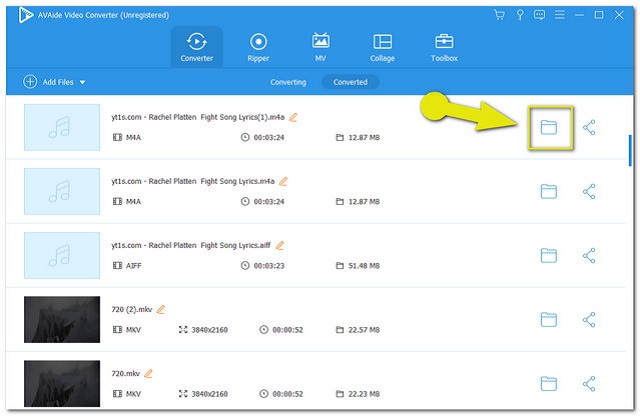
Task: Share the Fight Song Lyrics(1).m4a file
Action: coord(589,127)
